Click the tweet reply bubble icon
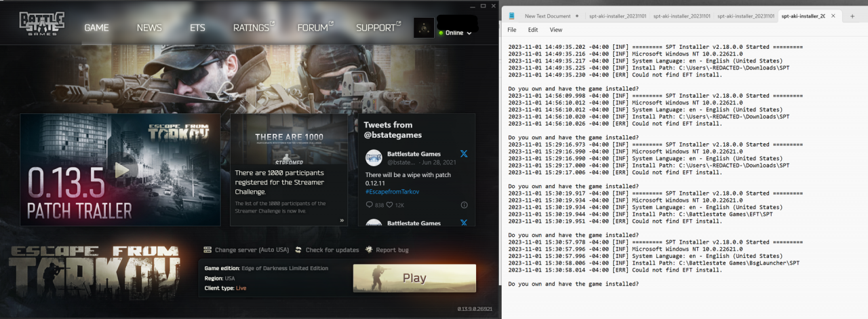The width and height of the screenshot is (868, 319). pos(369,205)
